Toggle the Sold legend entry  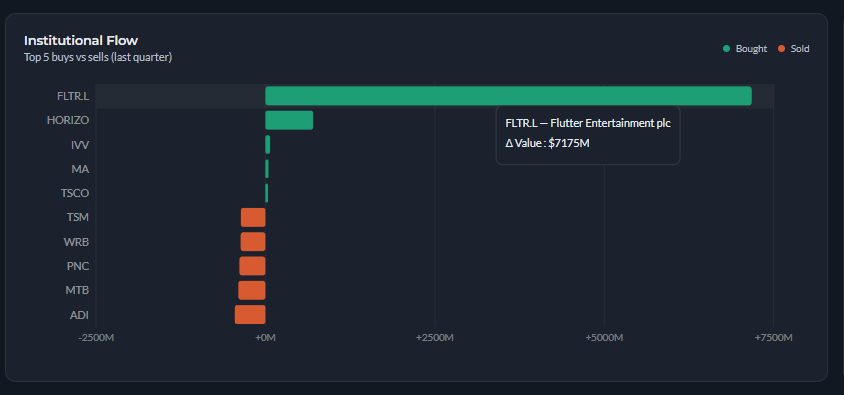click(793, 49)
